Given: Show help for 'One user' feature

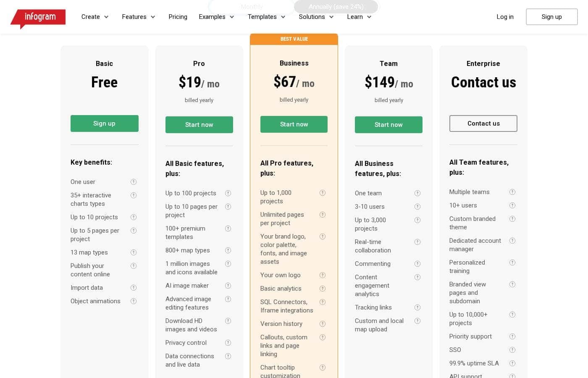Looking at the screenshot, I should point(134,182).
